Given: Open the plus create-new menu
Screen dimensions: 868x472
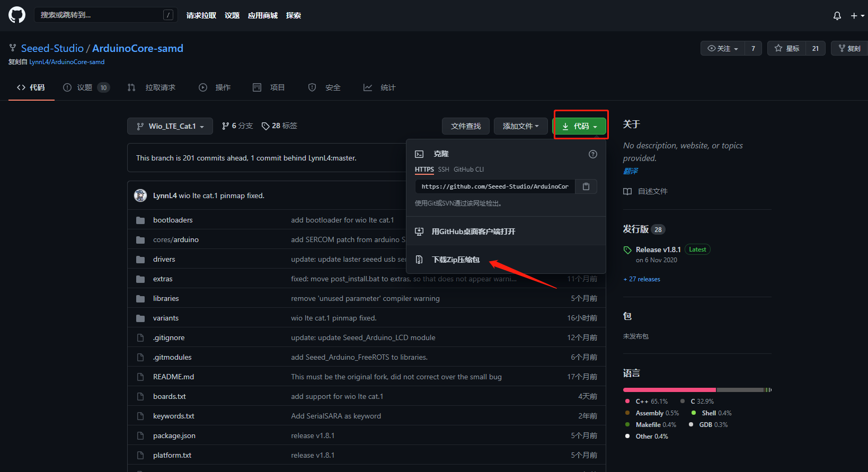Looking at the screenshot, I should [x=857, y=16].
